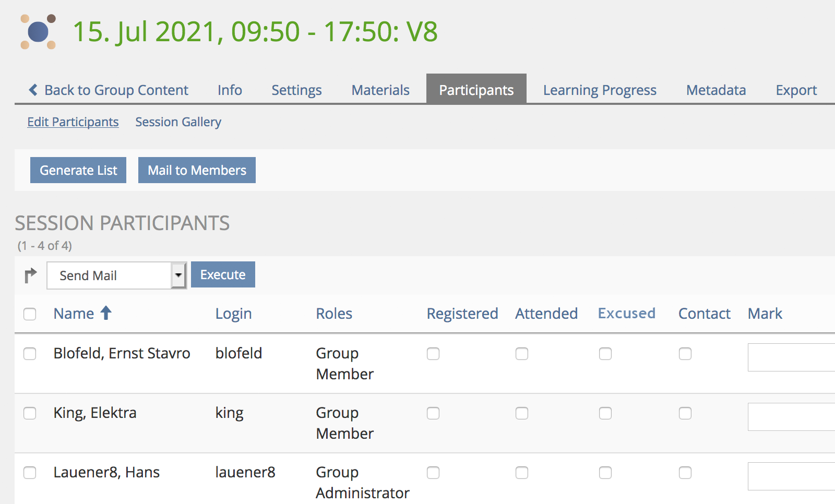Mark King, Elektra as Attended
This screenshot has height=504, width=835.
point(522,413)
